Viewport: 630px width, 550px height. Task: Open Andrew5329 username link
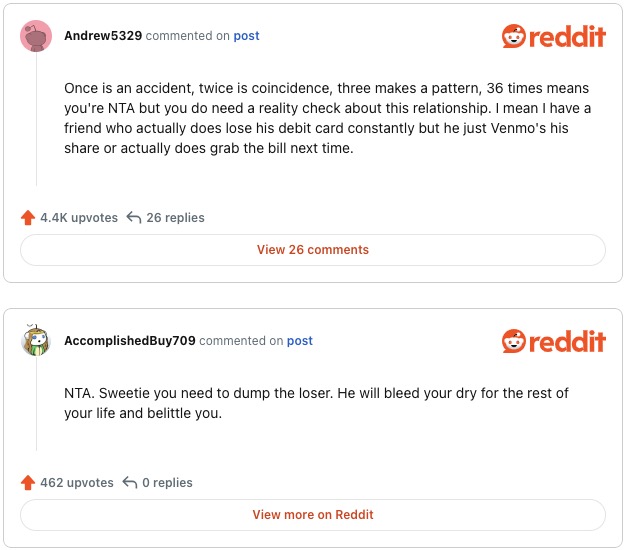tap(104, 36)
